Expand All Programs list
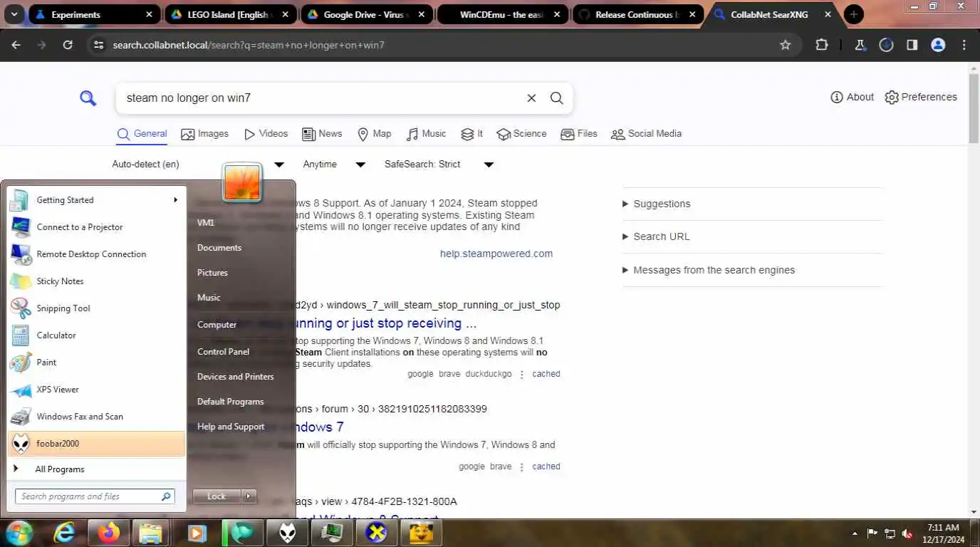 click(x=96, y=469)
